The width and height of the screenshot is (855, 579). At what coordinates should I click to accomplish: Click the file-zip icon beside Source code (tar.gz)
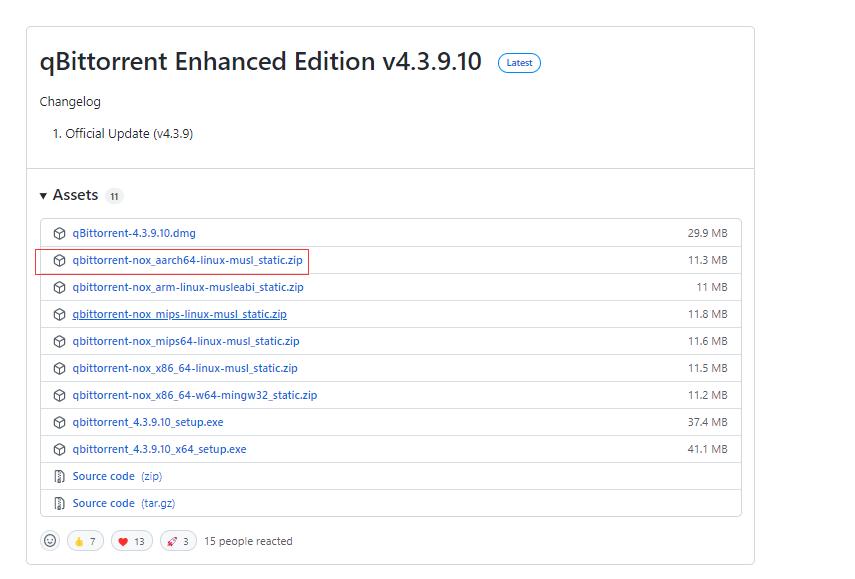click(x=60, y=503)
